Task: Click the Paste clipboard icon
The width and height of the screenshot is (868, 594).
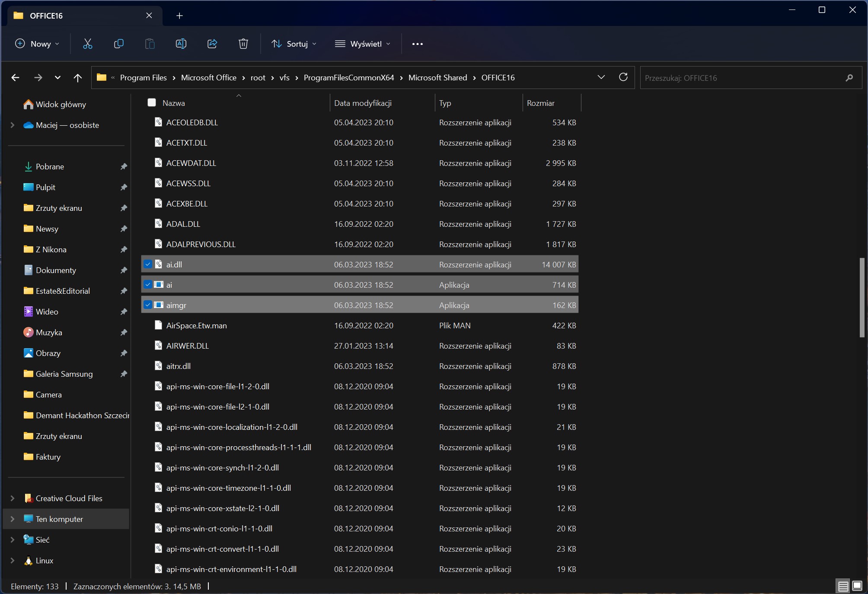Action: click(150, 44)
